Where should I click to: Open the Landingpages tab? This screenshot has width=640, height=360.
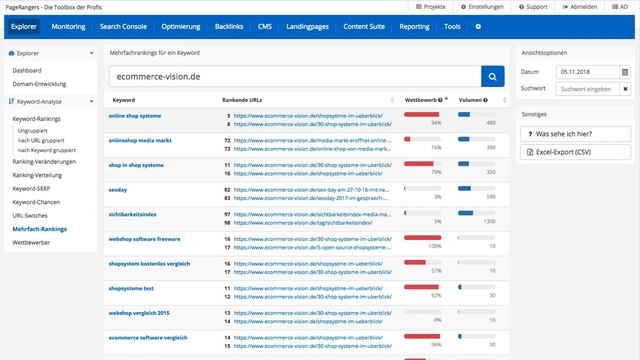[307, 27]
